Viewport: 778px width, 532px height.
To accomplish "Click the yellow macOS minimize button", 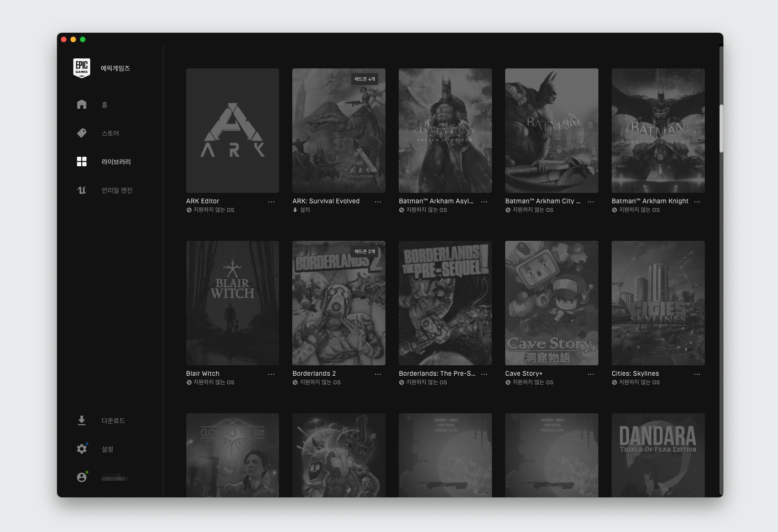I will pos(73,39).
